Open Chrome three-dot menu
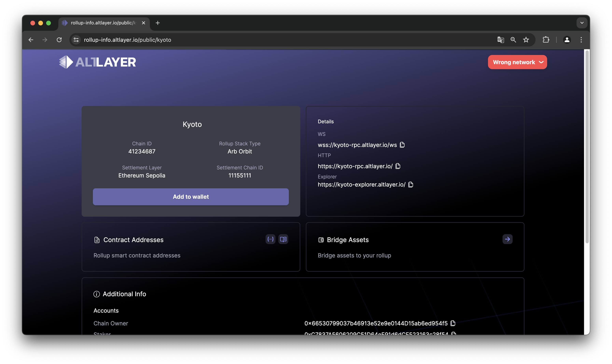Viewport: 612px width, 364px height. click(x=581, y=40)
